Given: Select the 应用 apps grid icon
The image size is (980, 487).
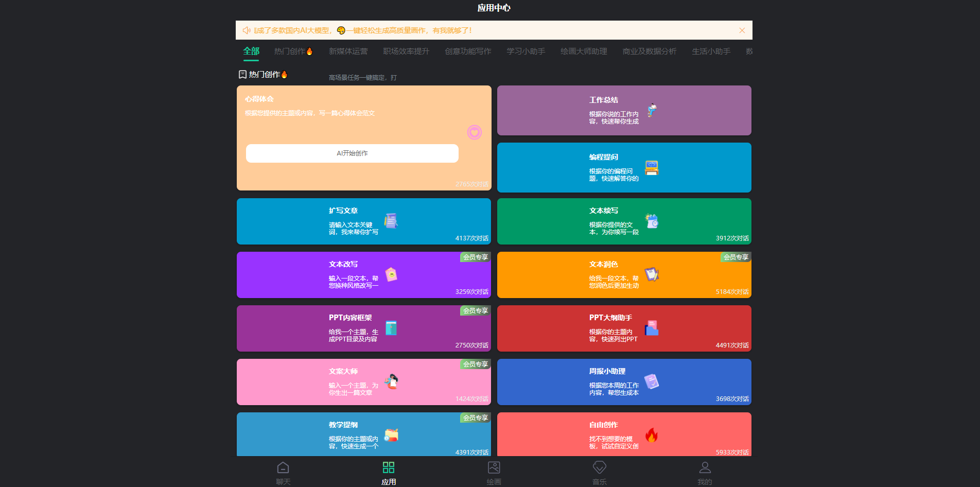Looking at the screenshot, I should [389, 468].
